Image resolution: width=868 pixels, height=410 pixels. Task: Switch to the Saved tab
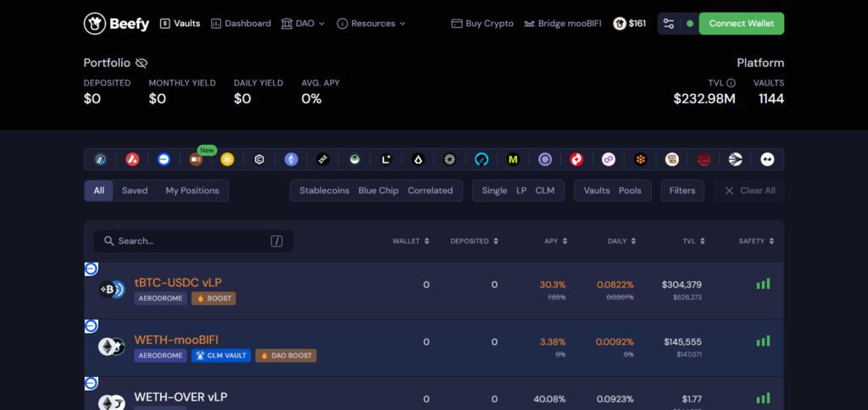[135, 191]
